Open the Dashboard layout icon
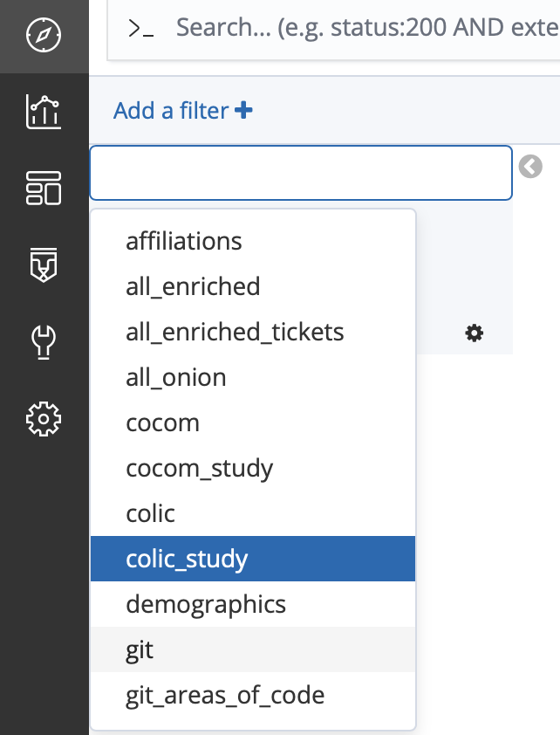560x735 pixels. [x=44, y=188]
